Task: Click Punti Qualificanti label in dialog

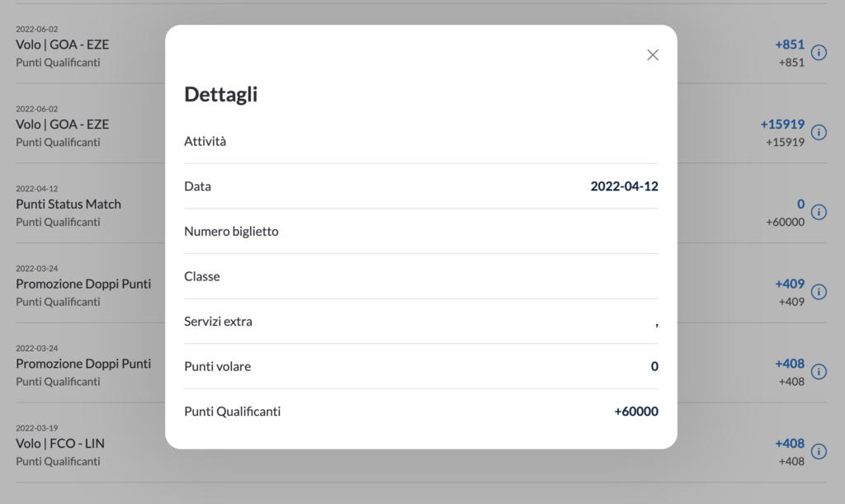Action: click(232, 412)
